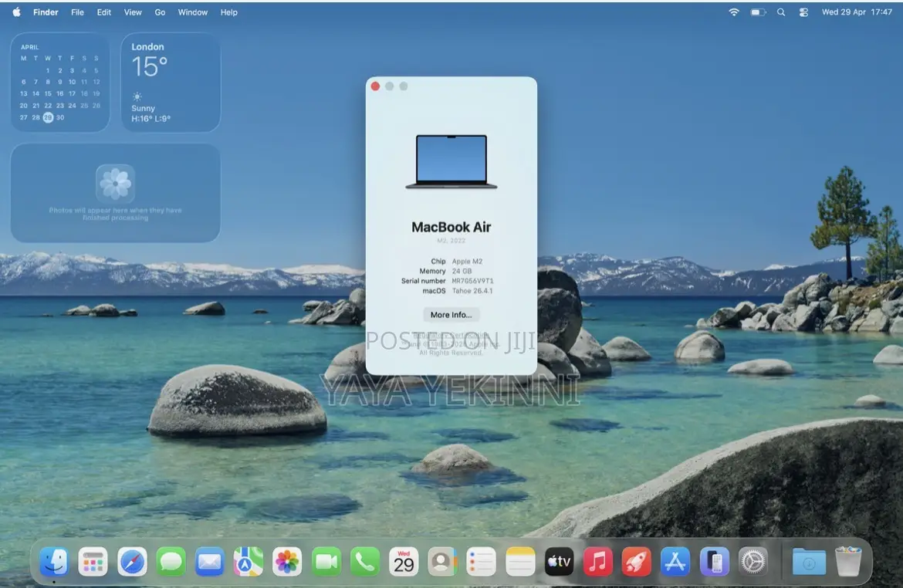Open Mail from the Dock
Viewport: 903px width, 588px height.
tap(210, 562)
